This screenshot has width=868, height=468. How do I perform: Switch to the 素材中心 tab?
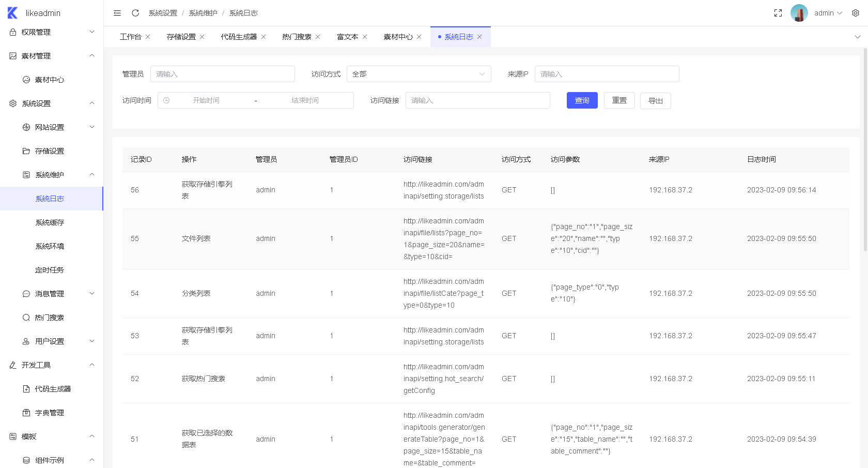(398, 37)
